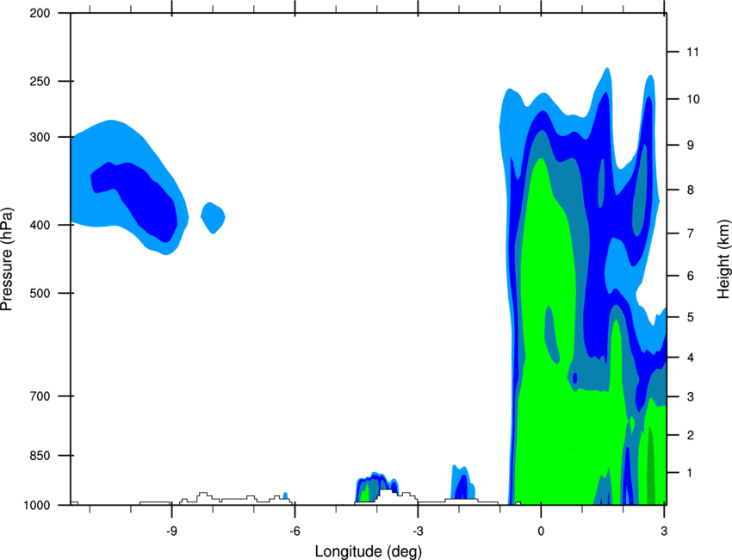The width and height of the screenshot is (732, 560).
Task: Click the -9 longitude tick label
Action: (x=171, y=532)
